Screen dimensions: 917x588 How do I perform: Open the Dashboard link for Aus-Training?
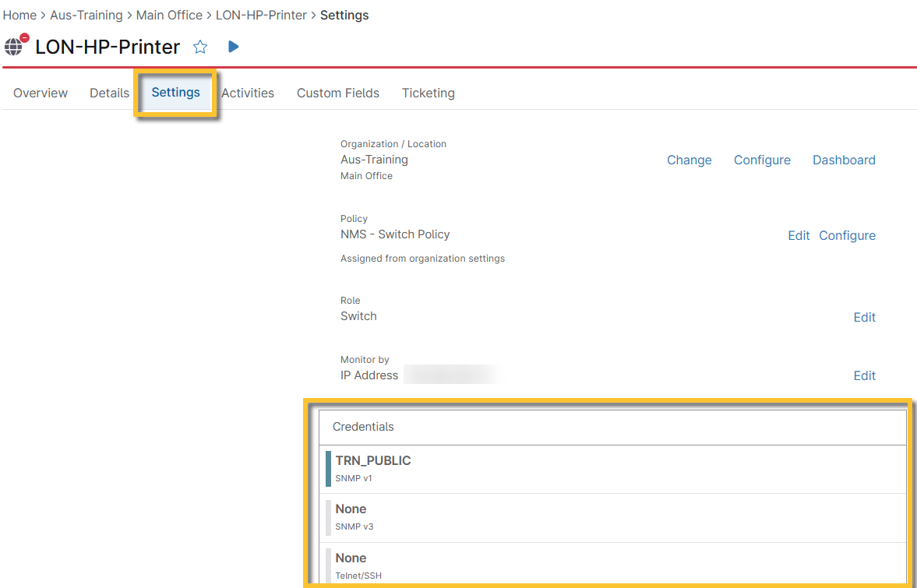point(844,160)
